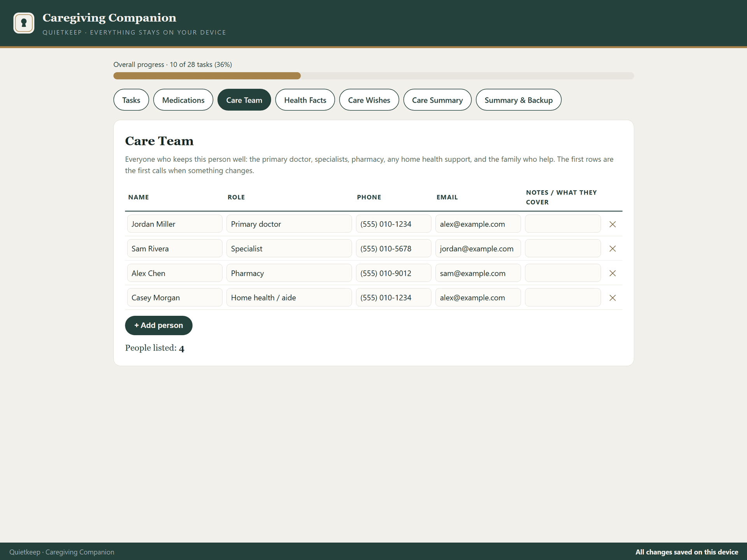This screenshot has height=560, width=747.
Task: Click All changes saved on this device
Action: pos(687,552)
